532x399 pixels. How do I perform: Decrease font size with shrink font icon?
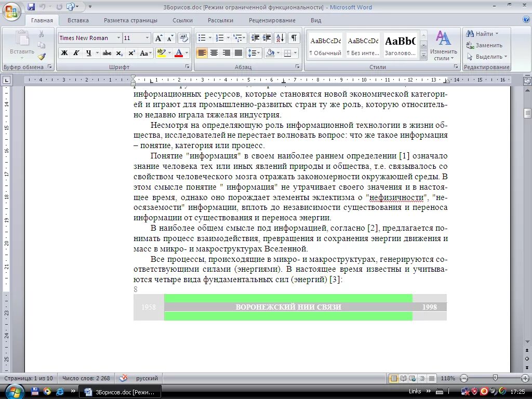click(170, 38)
